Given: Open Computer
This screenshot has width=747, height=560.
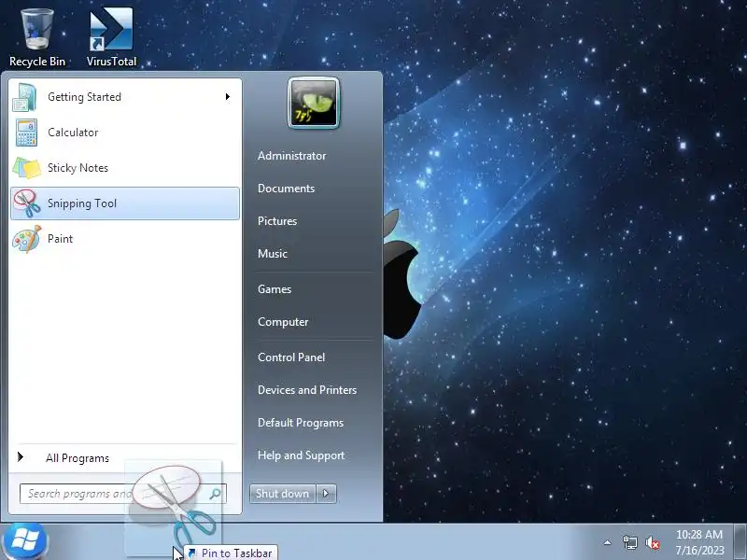Looking at the screenshot, I should pos(283,322).
